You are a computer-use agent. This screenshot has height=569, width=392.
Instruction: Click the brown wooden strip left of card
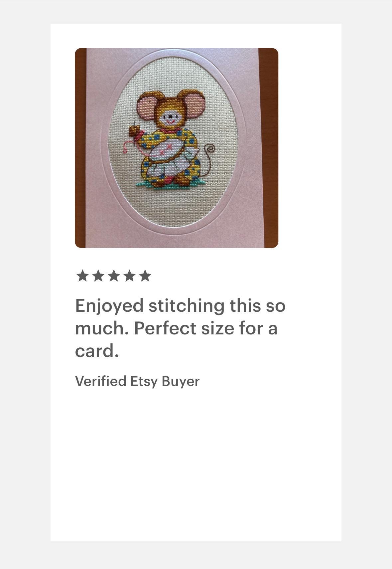tap(80, 148)
